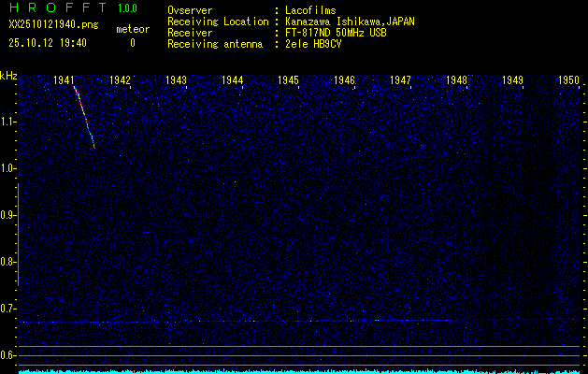
Task: Click the HROFFT title text
Action: [52, 8]
